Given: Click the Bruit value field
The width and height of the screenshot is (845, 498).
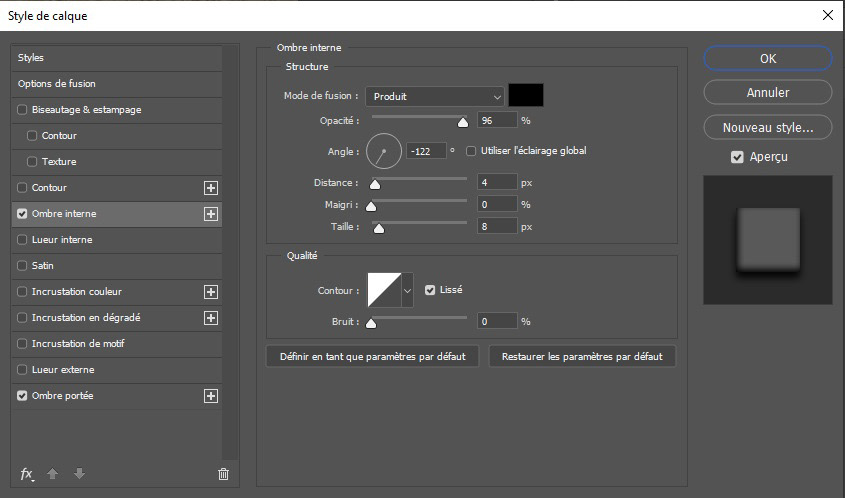Looking at the screenshot, I should pos(497,321).
